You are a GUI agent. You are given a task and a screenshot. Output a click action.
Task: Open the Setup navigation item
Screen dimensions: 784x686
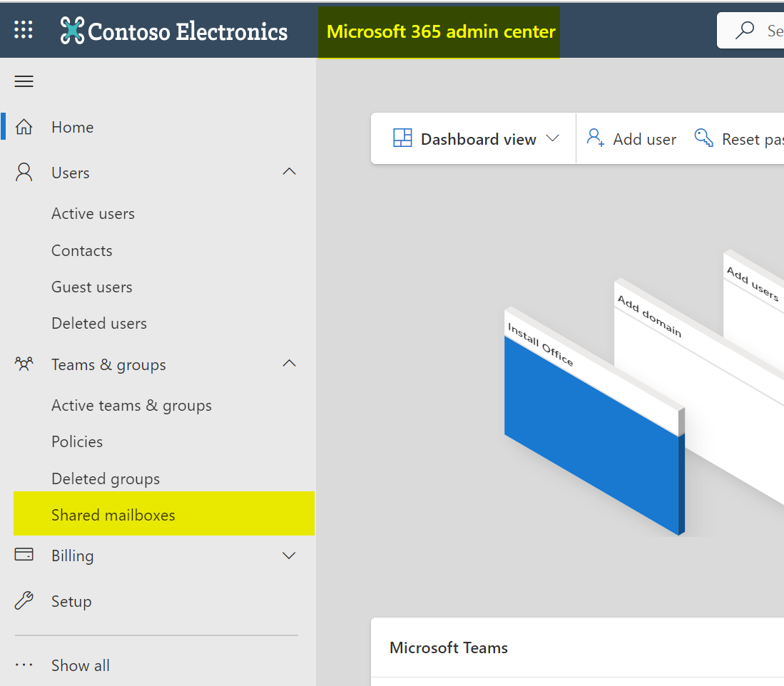coord(157,601)
